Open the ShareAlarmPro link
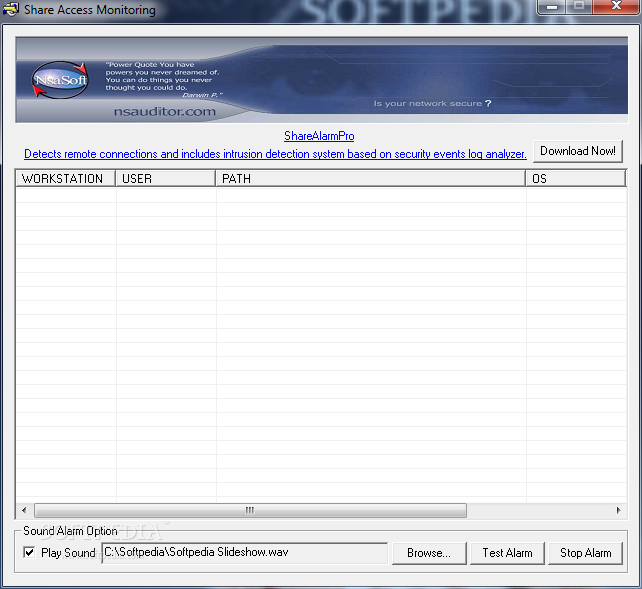 coord(319,136)
